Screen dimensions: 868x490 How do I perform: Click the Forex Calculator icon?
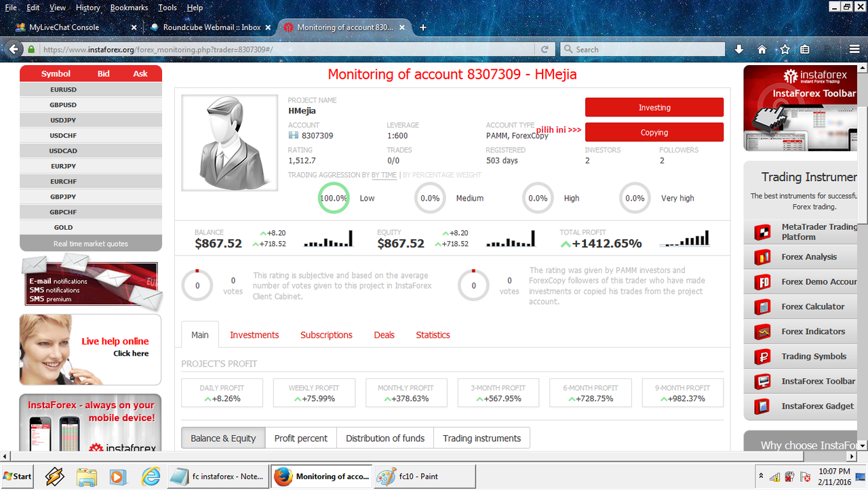point(762,306)
